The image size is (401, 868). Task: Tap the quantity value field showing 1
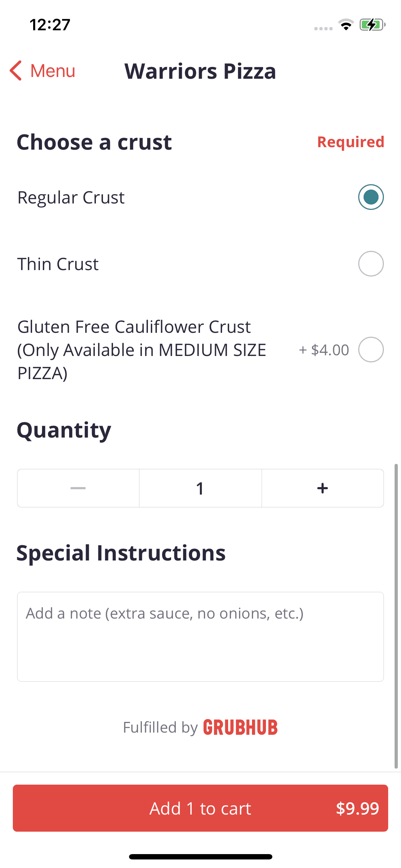click(x=200, y=488)
